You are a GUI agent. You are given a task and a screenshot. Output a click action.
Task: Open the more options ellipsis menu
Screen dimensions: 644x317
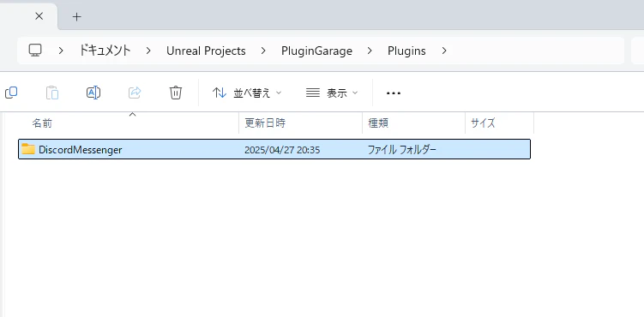(394, 93)
